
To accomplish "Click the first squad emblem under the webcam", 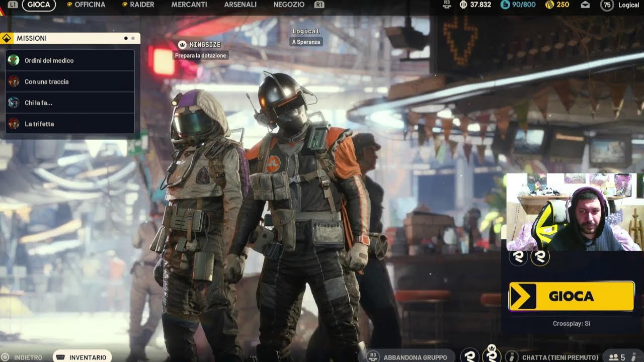I will [518, 257].
